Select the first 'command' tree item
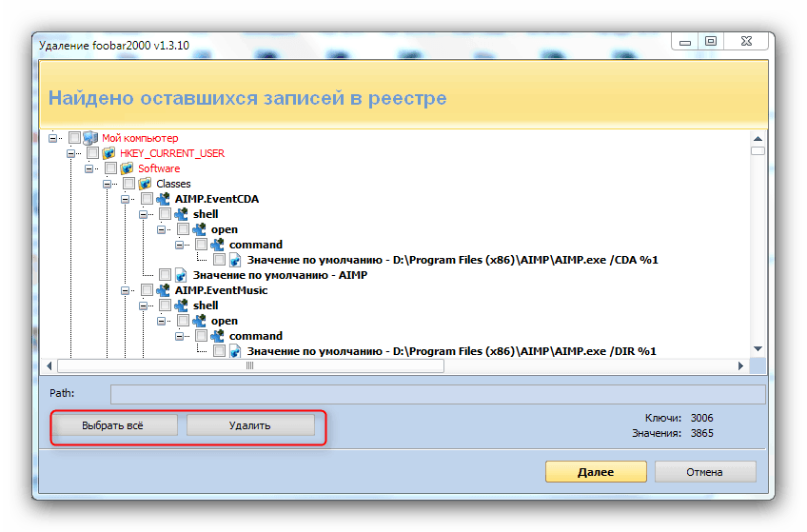Screen dimensions: 807x532 256,245
